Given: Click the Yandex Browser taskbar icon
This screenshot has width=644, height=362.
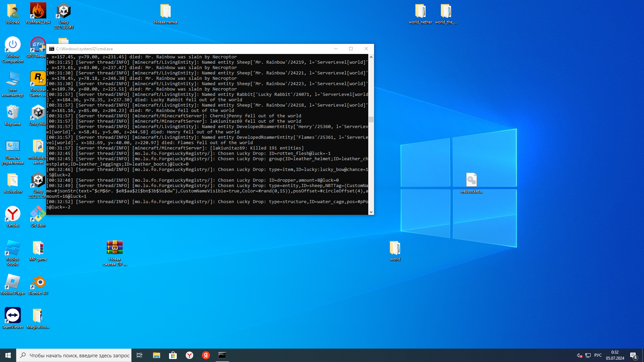Looking at the screenshot, I should [190, 355].
